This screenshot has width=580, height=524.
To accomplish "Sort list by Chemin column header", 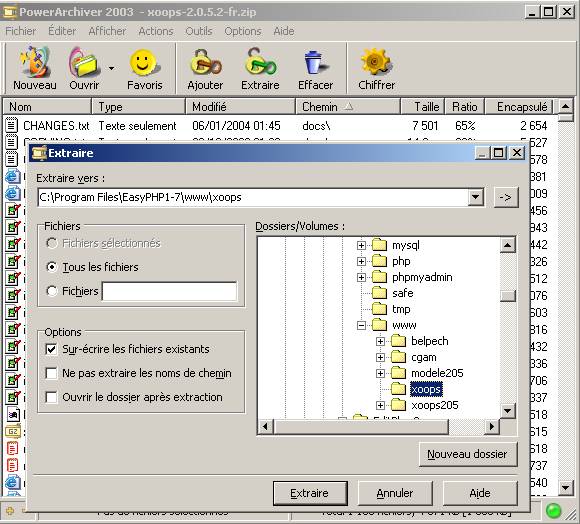I will tap(348, 107).
